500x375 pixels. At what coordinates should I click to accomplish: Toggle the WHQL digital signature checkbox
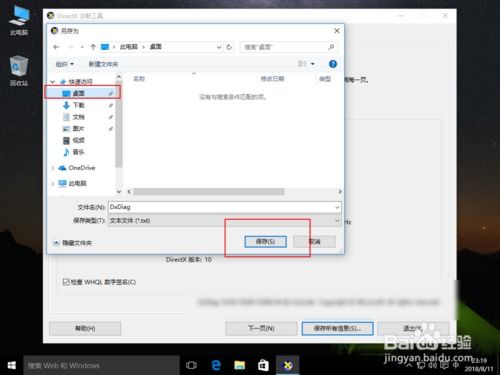66,282
